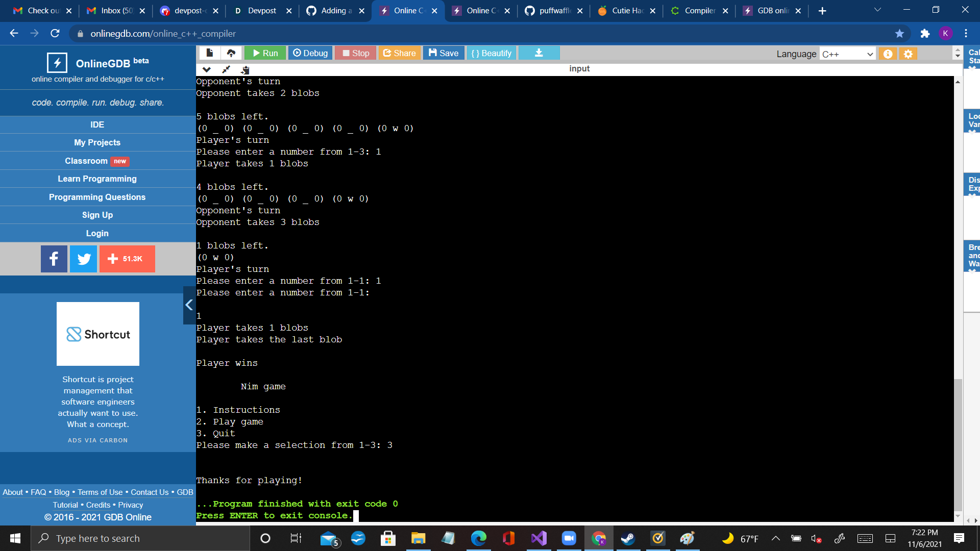The image size is (980, 551).
Task: Collapse the left sidebar arrow
Action: tap(189, 305)
